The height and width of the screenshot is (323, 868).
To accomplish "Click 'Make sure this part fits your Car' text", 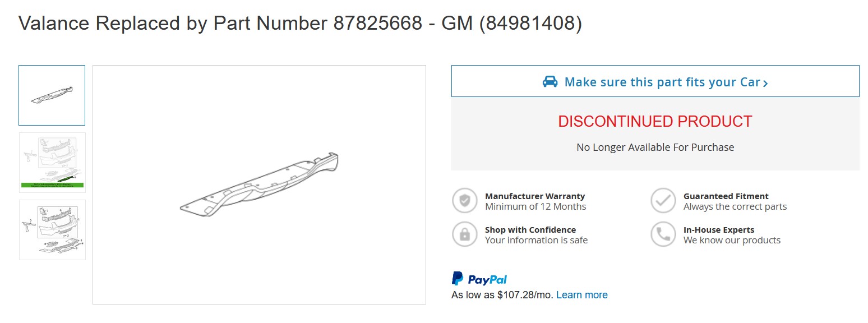I will 662,82.
